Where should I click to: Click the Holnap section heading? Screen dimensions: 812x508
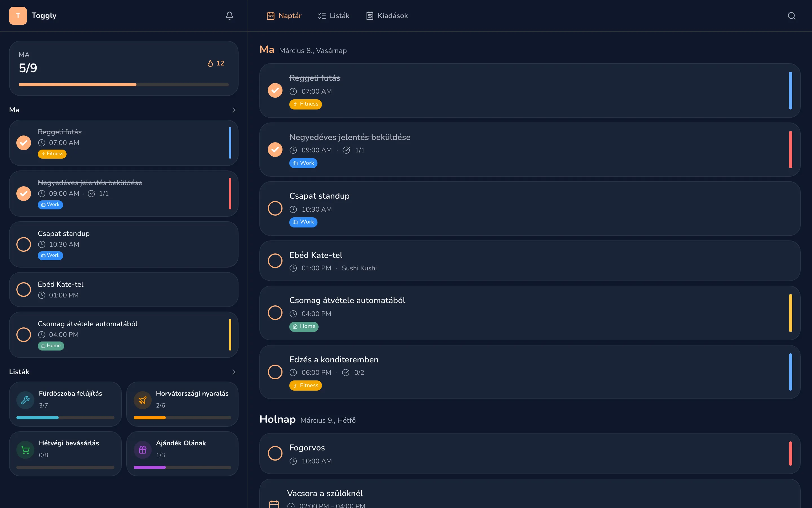pos(277,419)
